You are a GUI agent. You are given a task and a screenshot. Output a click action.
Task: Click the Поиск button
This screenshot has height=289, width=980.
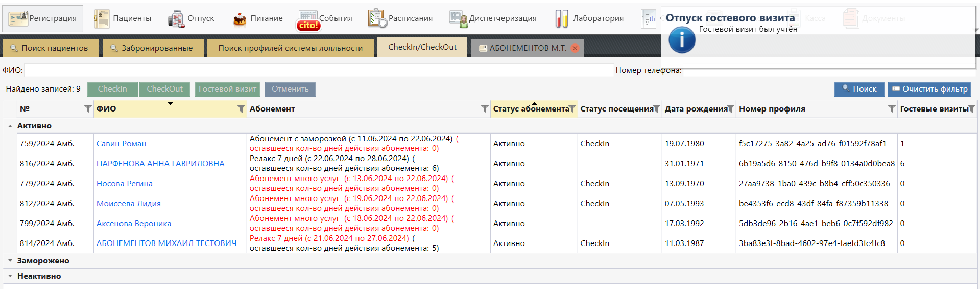pos(859,89)
